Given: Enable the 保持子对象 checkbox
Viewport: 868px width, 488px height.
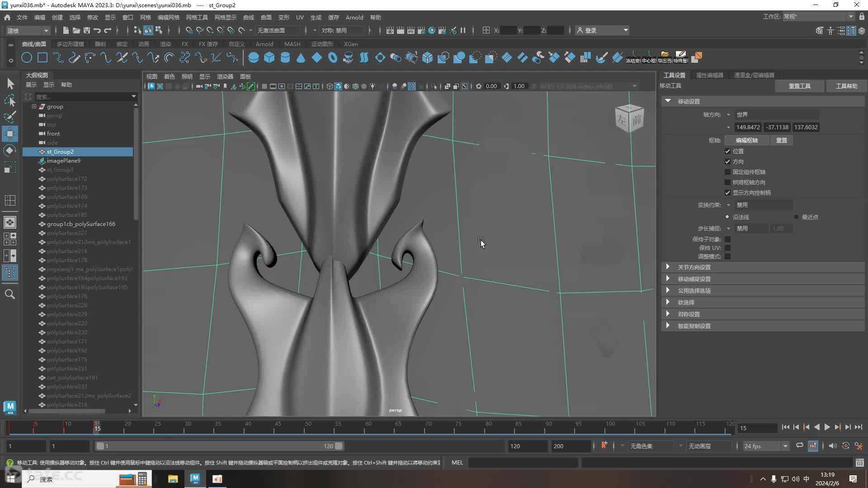Looking at the screenshot, I should point(727,239).
